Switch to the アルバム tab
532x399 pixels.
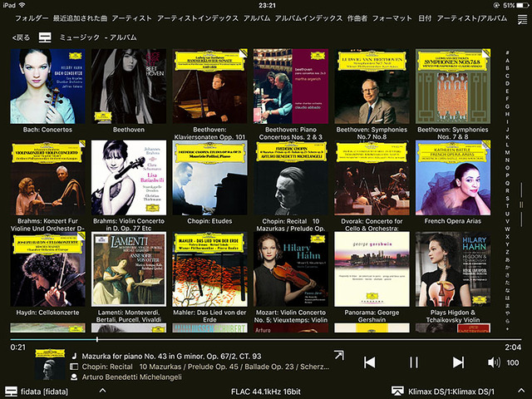pyautogui.click(x=257, y=18)
